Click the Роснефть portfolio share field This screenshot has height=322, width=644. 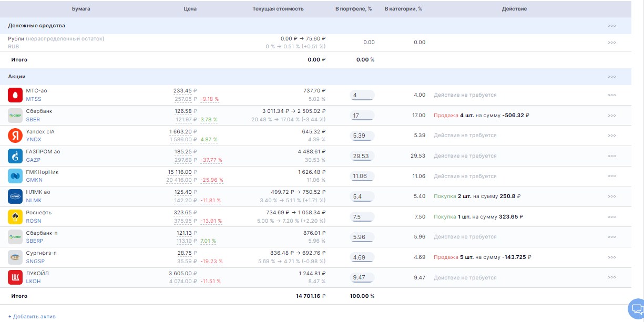coord(362,217)
